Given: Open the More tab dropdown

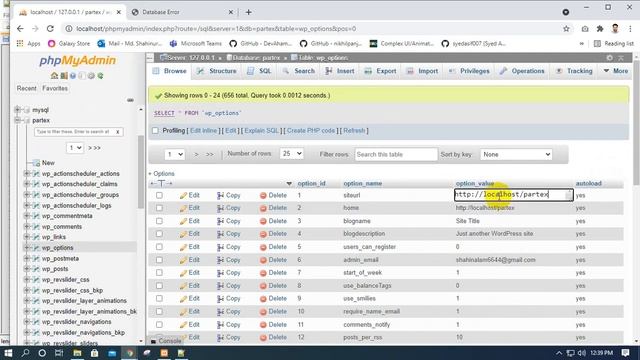Looking at the screenshot, I should pos(616,71).
